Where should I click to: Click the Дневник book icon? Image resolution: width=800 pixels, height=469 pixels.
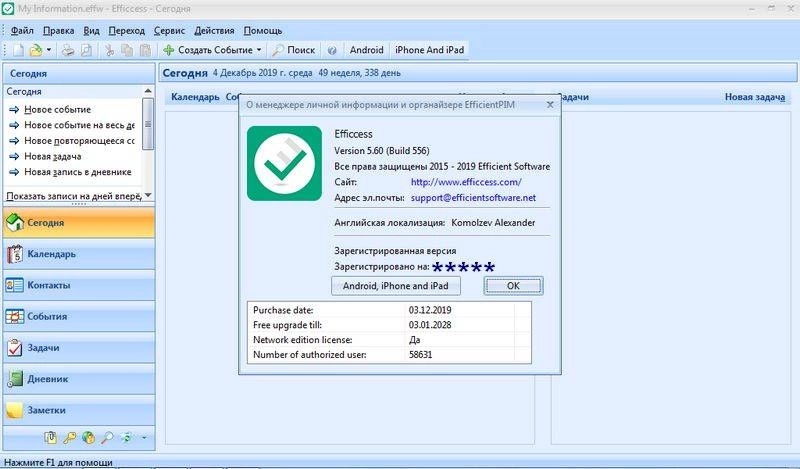pyautogui.click(x=15, y=379)
